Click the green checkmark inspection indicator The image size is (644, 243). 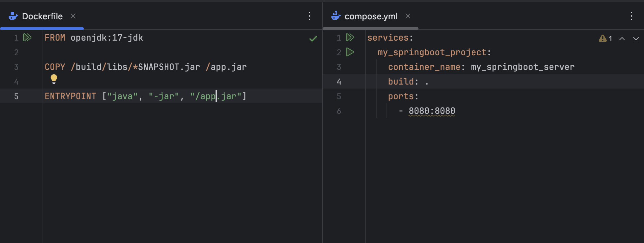[x=313, y=39]
